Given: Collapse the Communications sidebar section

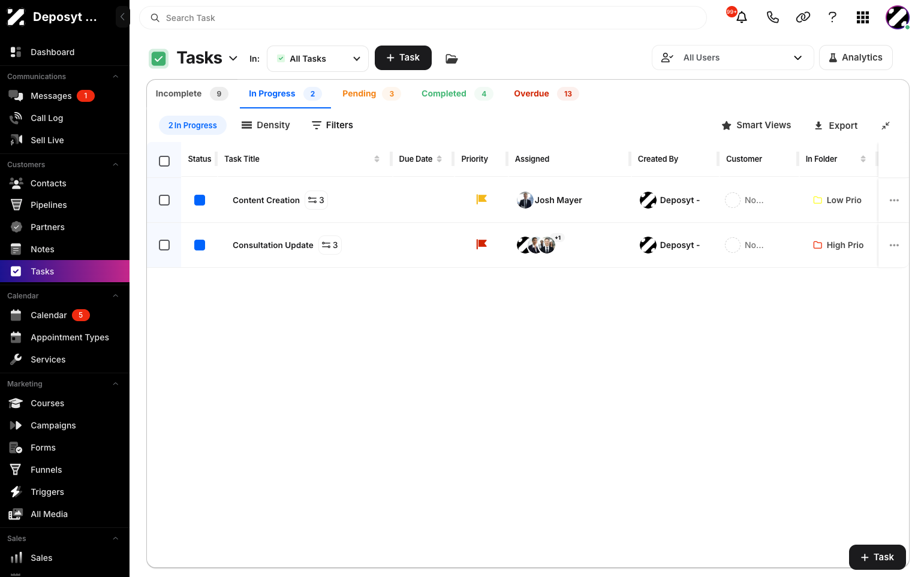Looking at the screenshot, I should 116,77.
